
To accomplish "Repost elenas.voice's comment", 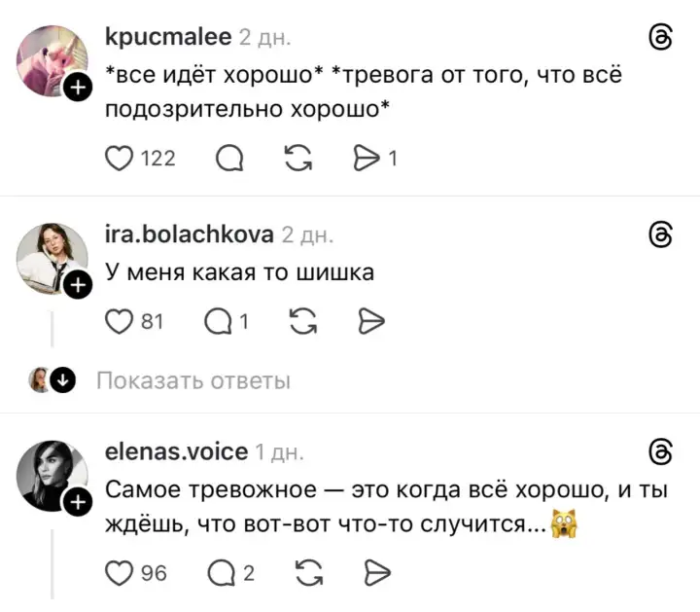I will [303, 573].
